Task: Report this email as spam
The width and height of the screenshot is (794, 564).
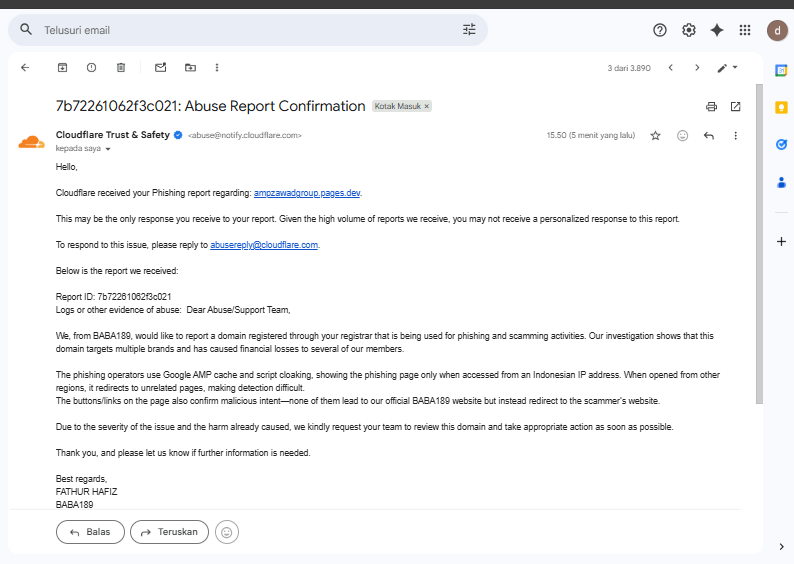Action: pos(92,67)
